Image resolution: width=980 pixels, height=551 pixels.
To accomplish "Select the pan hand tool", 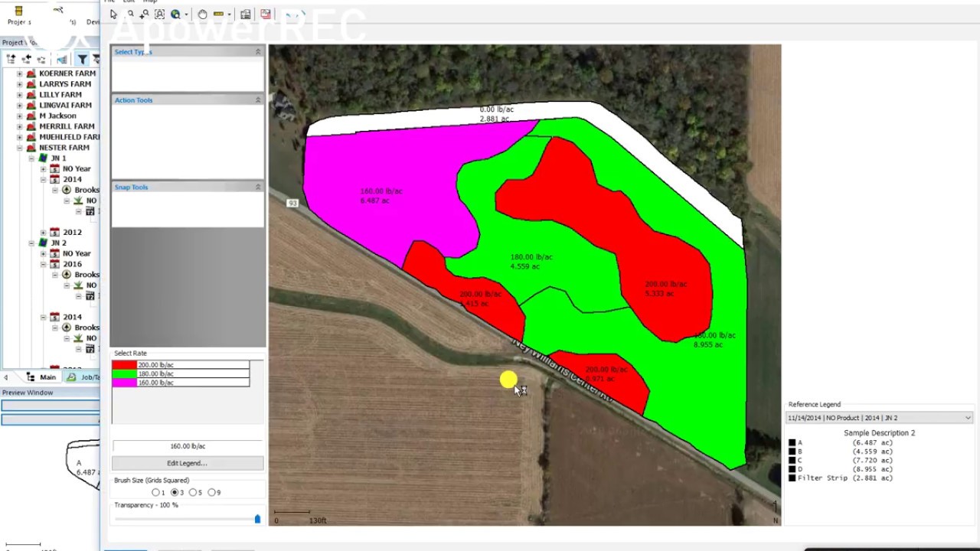I will [202, 14].
